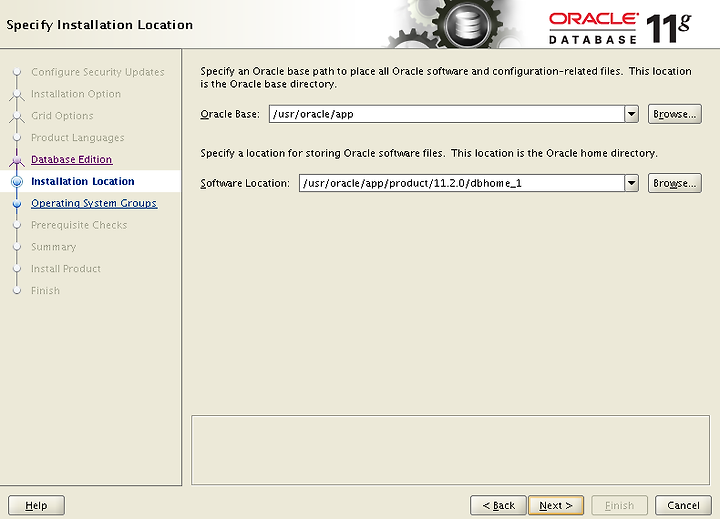Open the Software Location dropdown arrow
Viewport: 720px width, 519px height.
click(631, 183)
